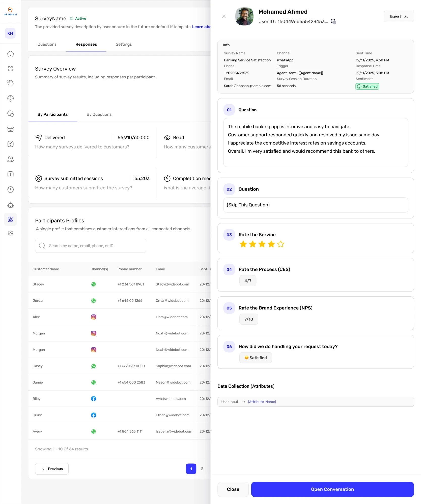
Task: Click the Customer Name column header
Action: (x=46, y=269)
